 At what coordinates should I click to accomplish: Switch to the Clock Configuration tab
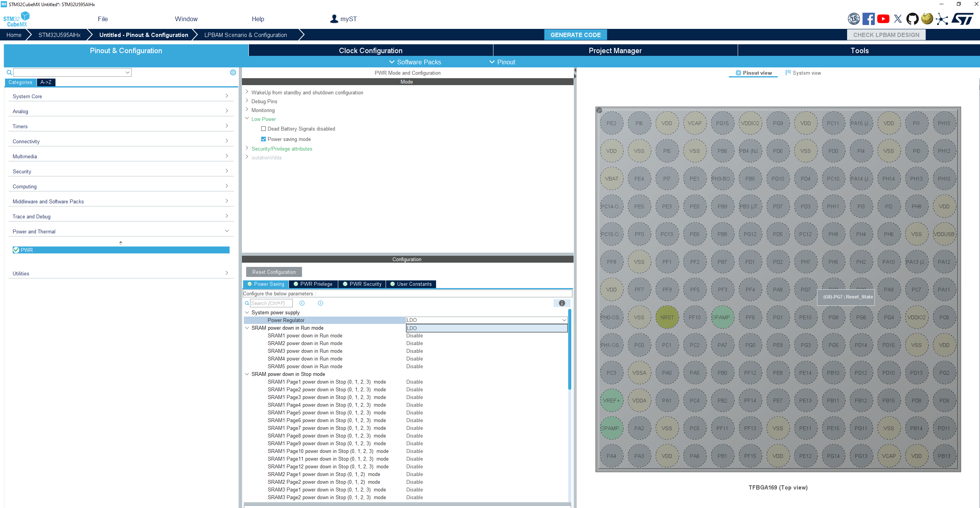pyautogui.click(x=371, y=50)
